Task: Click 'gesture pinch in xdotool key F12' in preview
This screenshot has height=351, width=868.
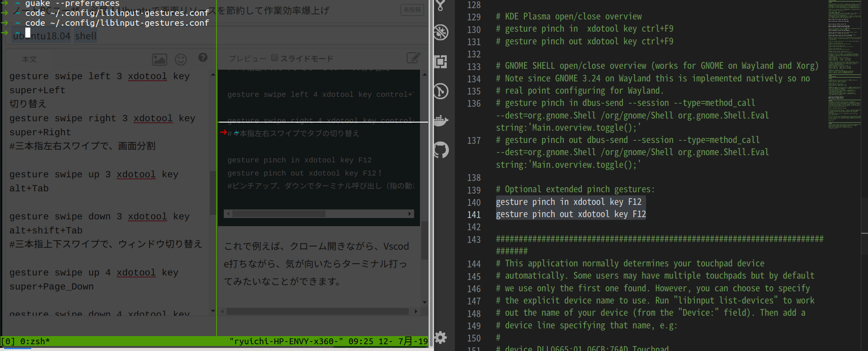Action: coord(299,160)
